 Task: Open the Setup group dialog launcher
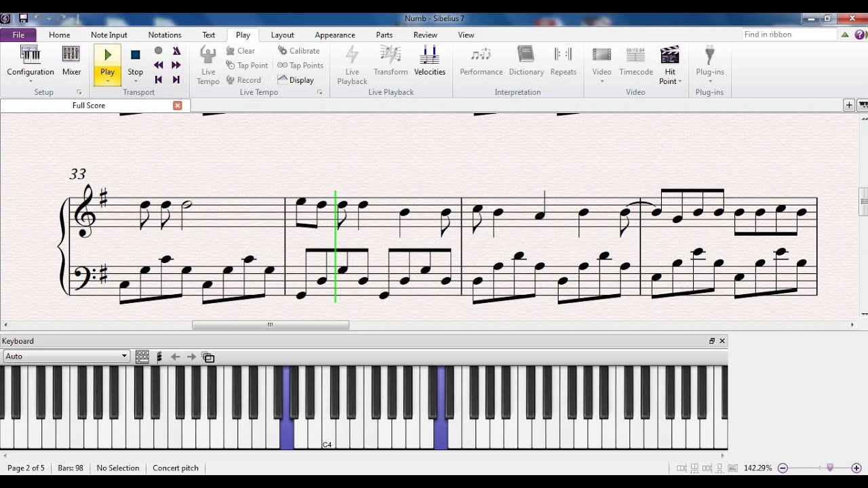pos(79,92)
